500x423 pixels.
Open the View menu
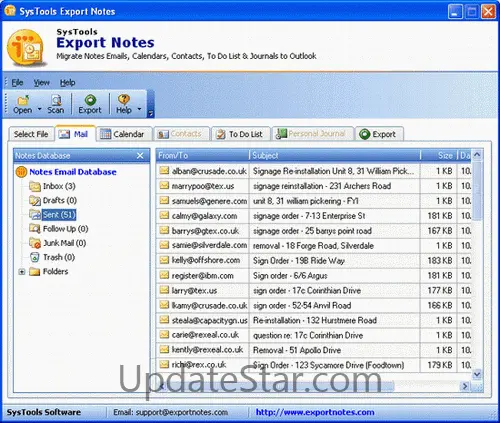[42, 82]
